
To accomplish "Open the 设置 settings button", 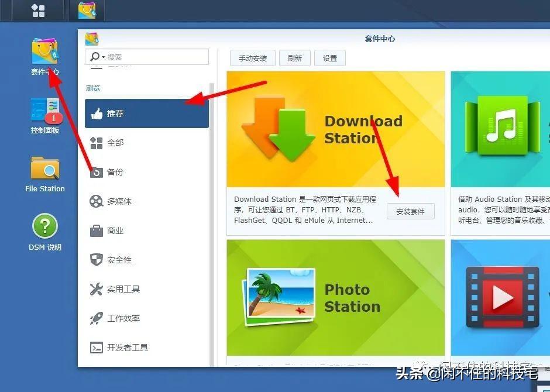I will 330,58.
